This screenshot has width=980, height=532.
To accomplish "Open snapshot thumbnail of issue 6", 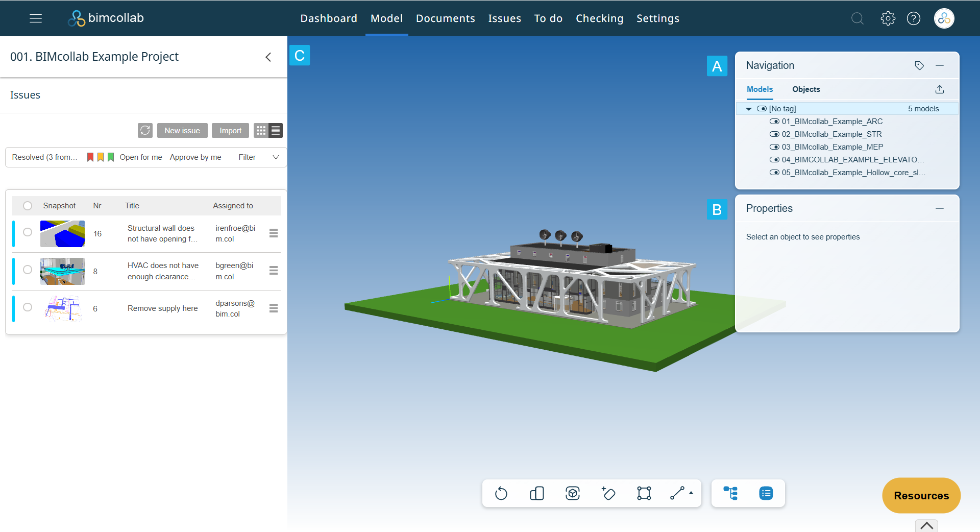I will point(62,308).
